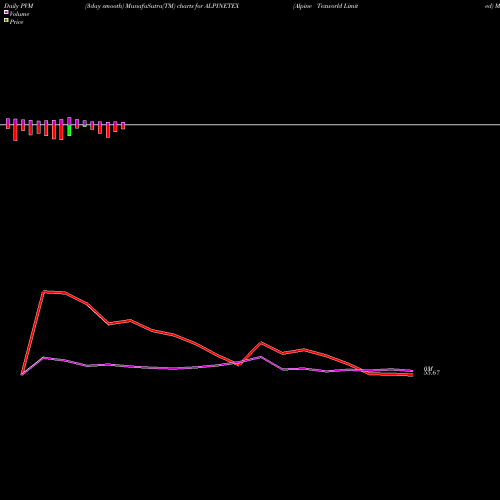
Task: Click the right end of the magenta volume line
Action: [x=412, y=371]
